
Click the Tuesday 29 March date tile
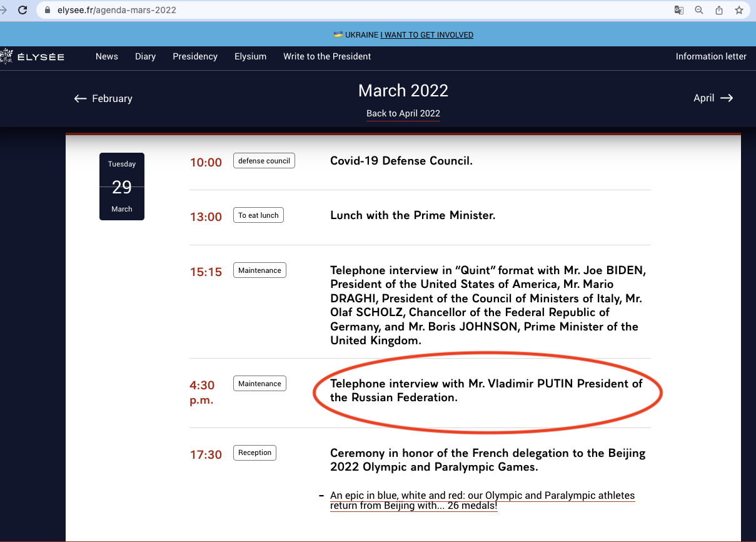(122, 187)
